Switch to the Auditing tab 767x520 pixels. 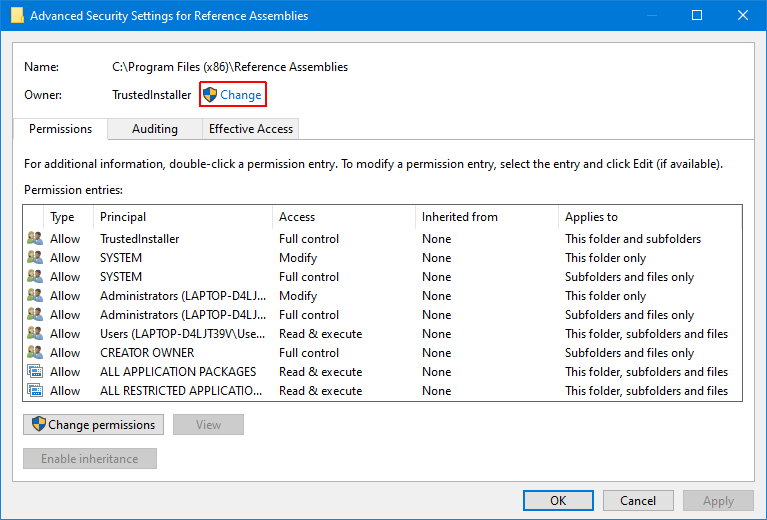tap(155, 129)
